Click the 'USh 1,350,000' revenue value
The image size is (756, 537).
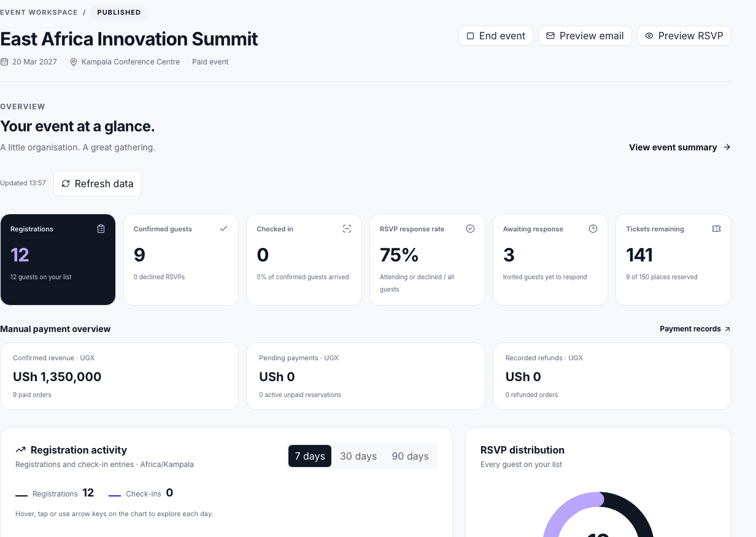[x=57, y=377]
